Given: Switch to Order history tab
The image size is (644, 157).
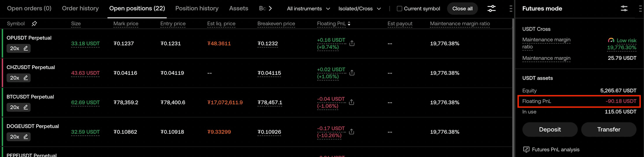Looking at the screenshot, I should click(80, 8).
